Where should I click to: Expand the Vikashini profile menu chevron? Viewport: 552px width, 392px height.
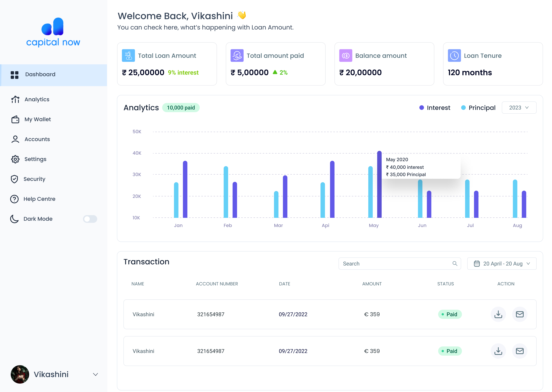(x=95, y=374)
